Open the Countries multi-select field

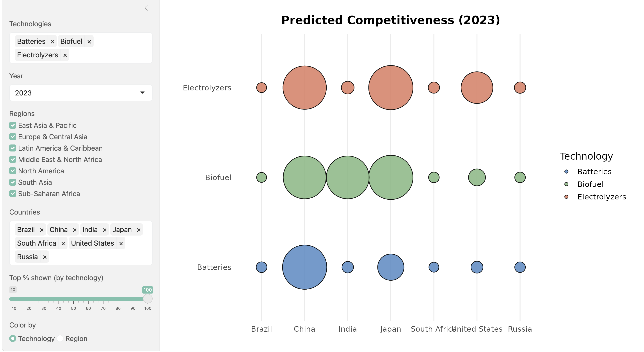100,257
